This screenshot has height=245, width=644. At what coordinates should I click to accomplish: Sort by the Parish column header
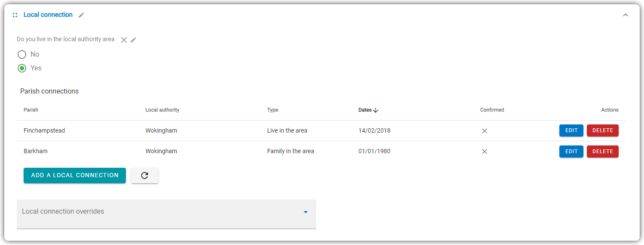pos(31,110)
